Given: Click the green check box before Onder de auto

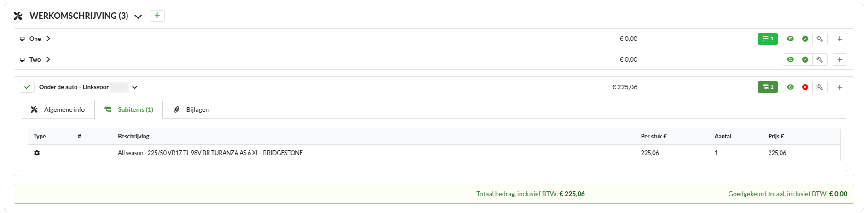Looking at the screenshot, I should pyautogui.click(x=27, y=87).
